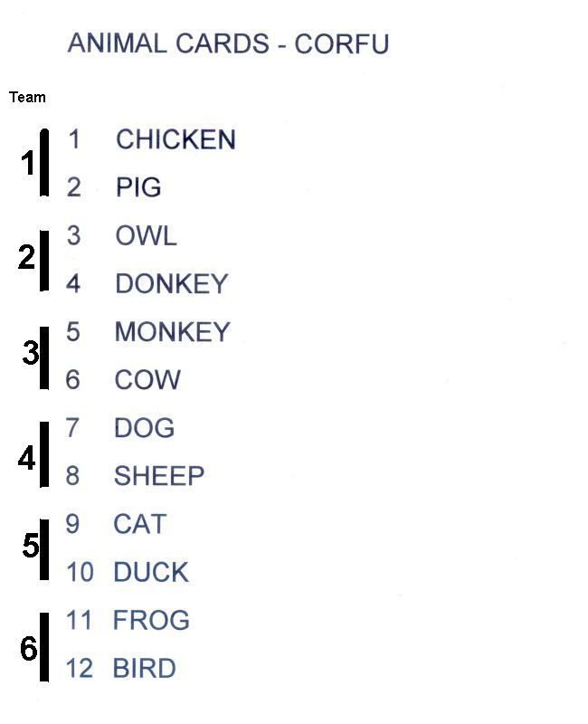Select the FROG entry
The height and width of the screenshot is (724, 588).
151,620
